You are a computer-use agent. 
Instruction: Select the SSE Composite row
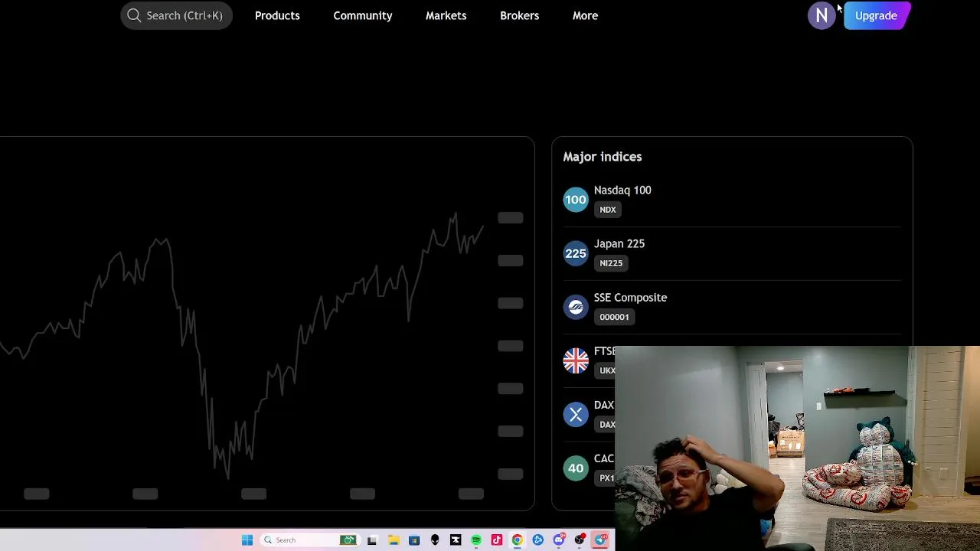[732, 307]
